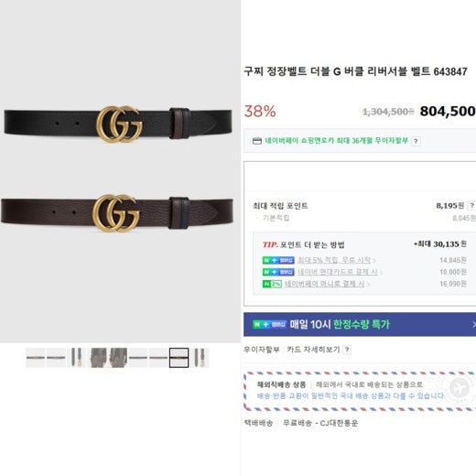
Task: Click the credit card icon in promo bar
Action: 257,141
